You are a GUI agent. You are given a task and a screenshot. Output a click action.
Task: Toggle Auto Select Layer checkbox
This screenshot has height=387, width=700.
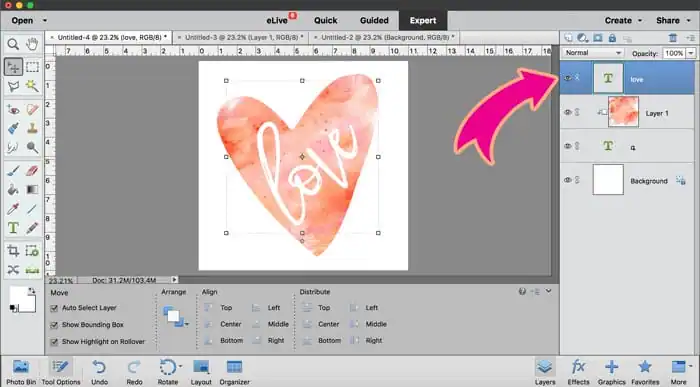coord(54,308)
